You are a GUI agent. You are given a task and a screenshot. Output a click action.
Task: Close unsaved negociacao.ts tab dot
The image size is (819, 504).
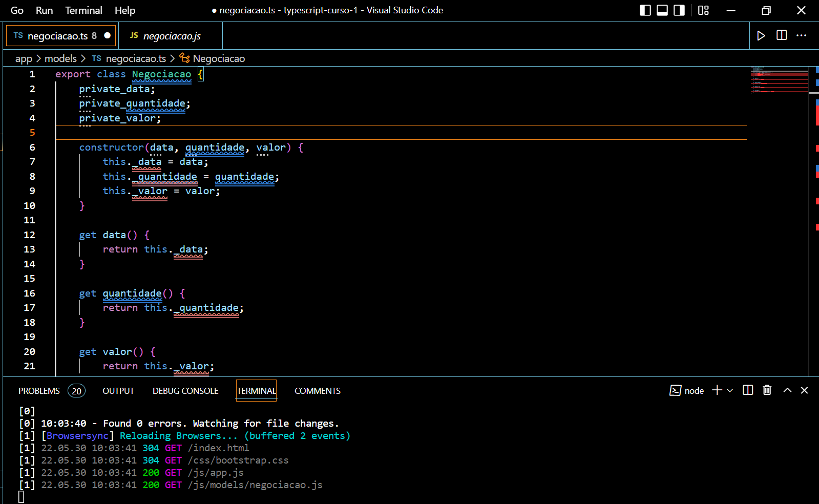[x=108, y=35]
